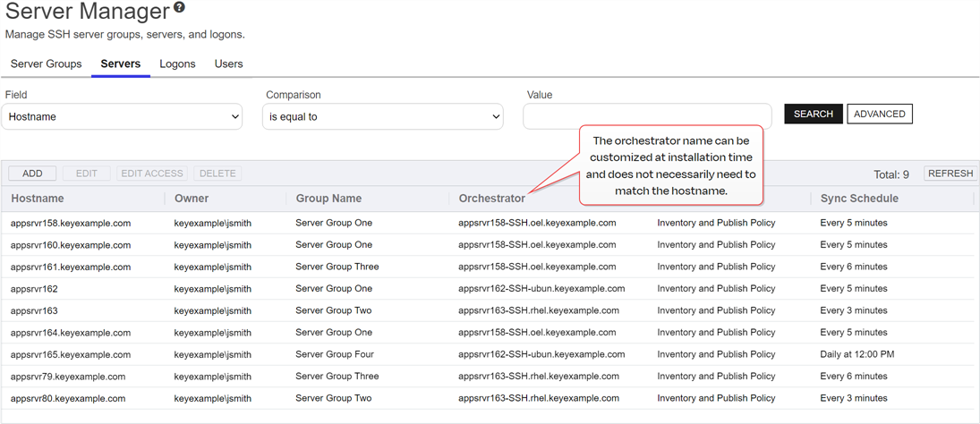Expand the Comparison dropdown
This screenshot has height=424, width=980.
pyautogui.click(x=382, y=116)
